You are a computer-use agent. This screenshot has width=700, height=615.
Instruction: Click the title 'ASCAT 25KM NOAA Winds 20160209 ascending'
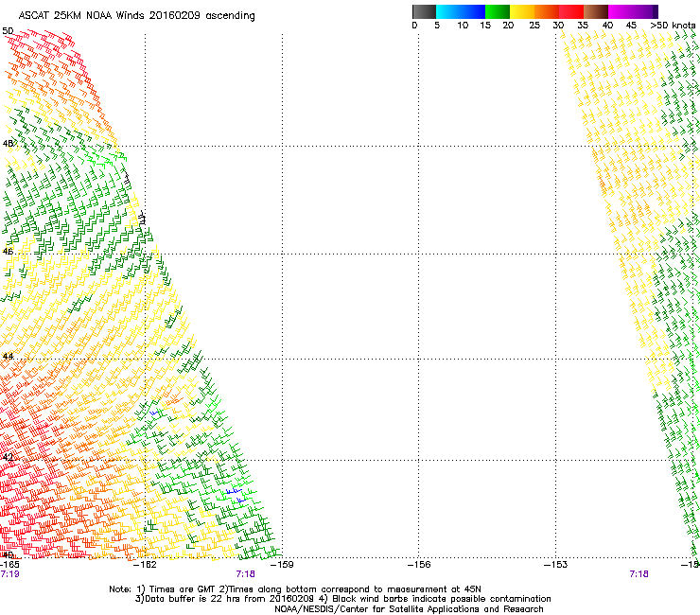click(136, 16)
